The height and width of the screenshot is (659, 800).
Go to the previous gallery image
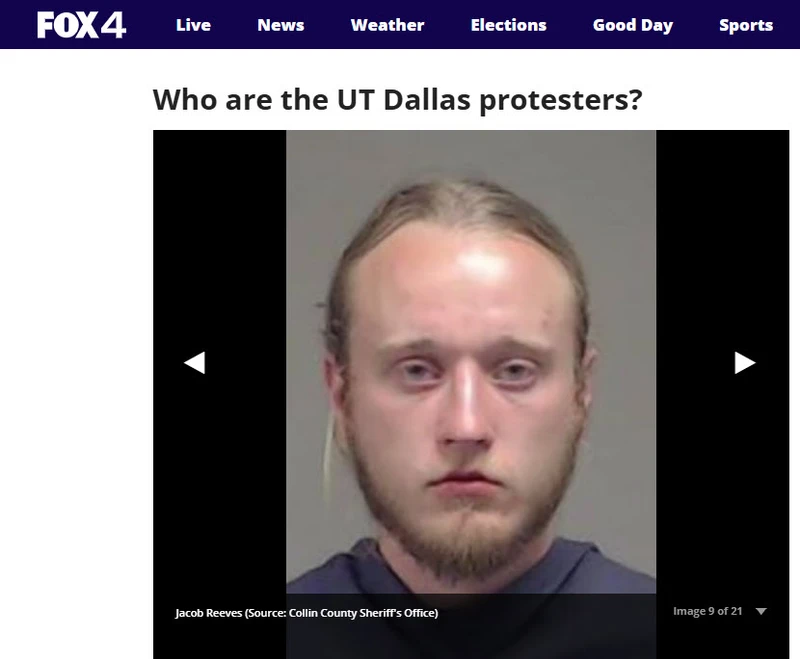coord(194,363)
